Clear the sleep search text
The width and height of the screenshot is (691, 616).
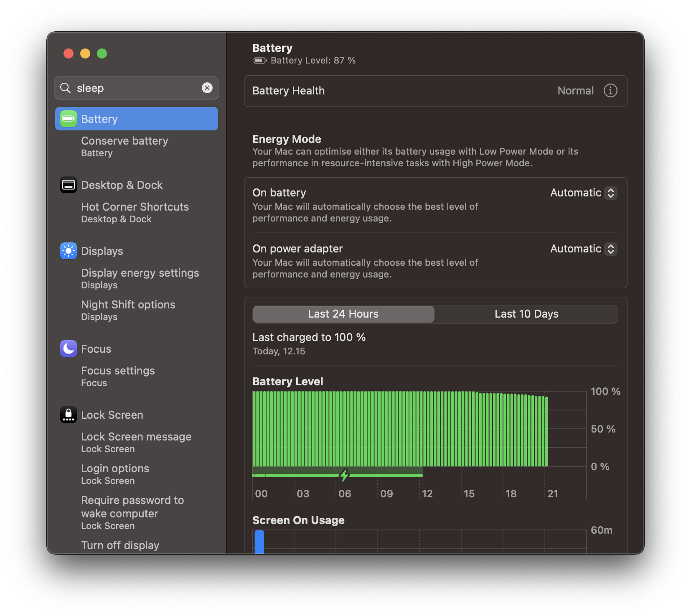click(207, 88)
